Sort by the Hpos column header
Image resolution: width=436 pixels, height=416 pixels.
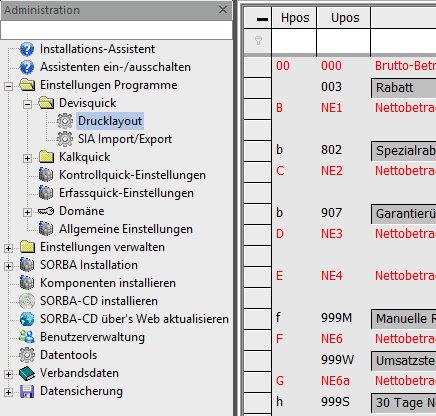[x=294, y=18]
